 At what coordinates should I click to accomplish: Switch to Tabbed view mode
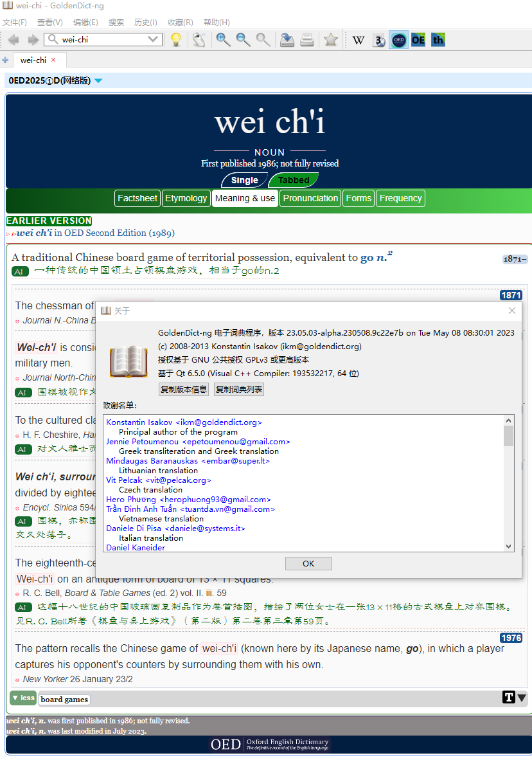point(294,180)
